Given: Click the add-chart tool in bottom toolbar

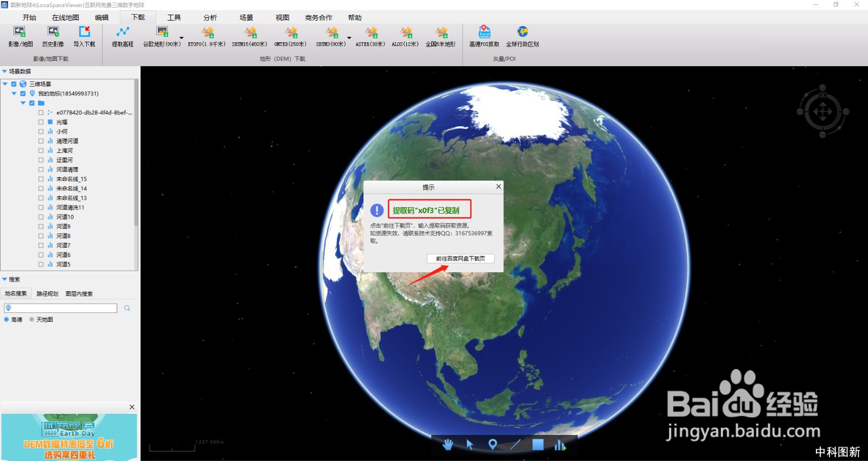Looking at the screenshot, I should (560, 445).
